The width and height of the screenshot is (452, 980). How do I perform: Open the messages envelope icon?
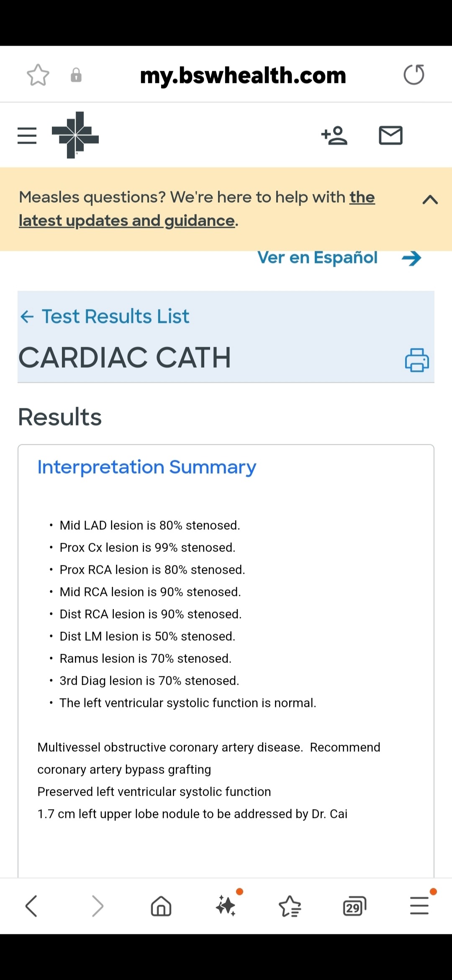[x=390, y=135]
